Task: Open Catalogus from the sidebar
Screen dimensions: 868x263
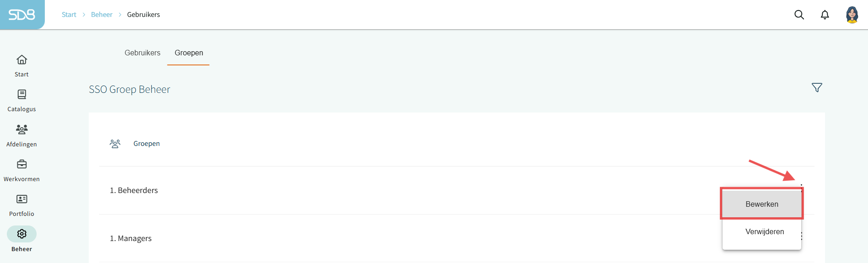Action: pyautogui.click(x=21, y=100)
